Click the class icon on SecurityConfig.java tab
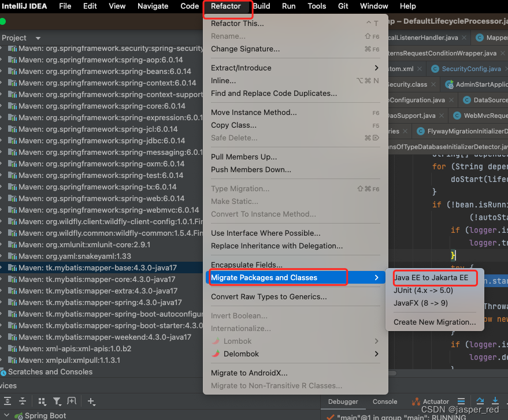The width and height of the screenshot is (508, 420). (435, 69)
